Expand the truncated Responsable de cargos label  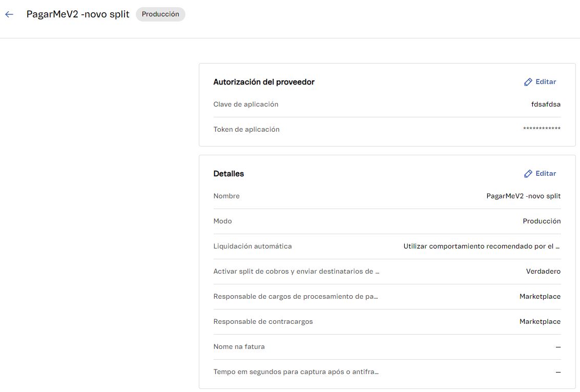(296, 296)
